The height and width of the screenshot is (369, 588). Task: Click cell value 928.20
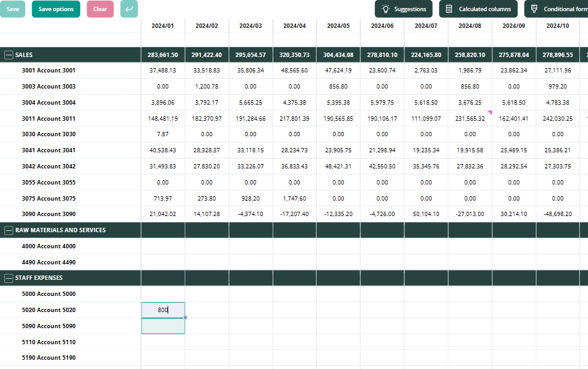pyautogui.click(x=250, y=199)
